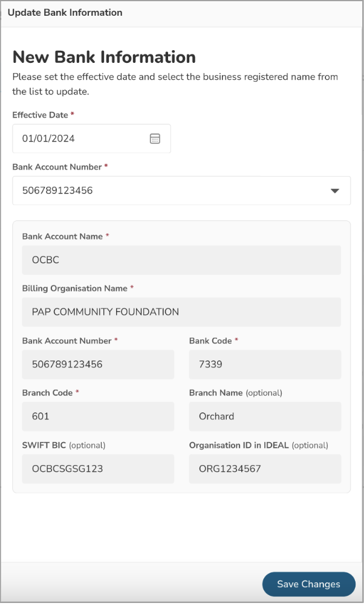Viewport: 364px width, 606px height.
Task: Click the Update Bank Information dialog title
Action: click(x=65, y=12)
